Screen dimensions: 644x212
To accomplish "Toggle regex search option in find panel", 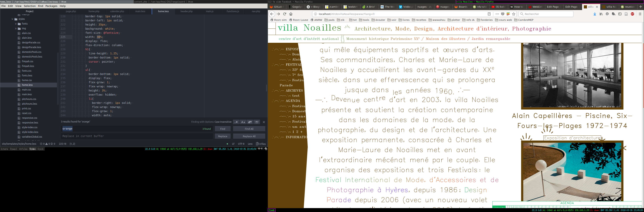I will (x=236, y=122).
